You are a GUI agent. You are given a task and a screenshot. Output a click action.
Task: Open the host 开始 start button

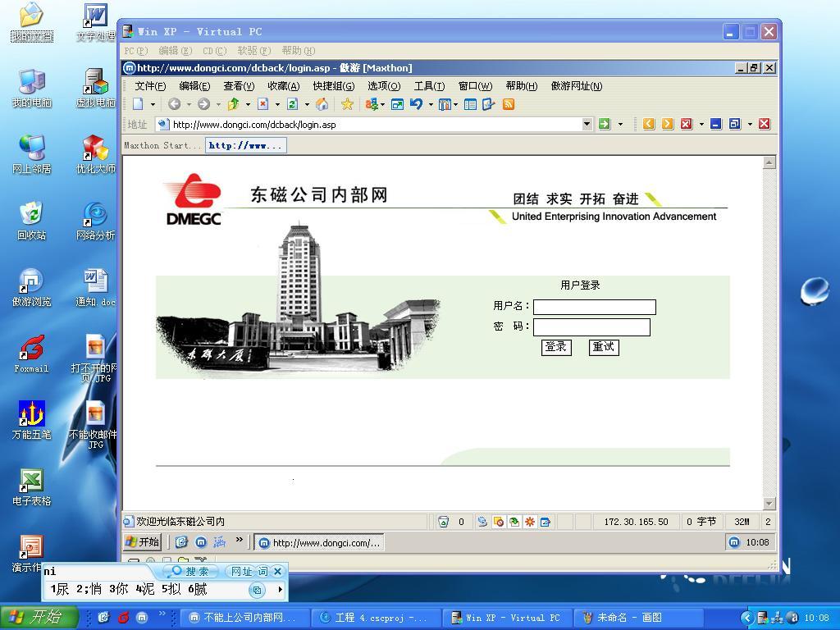[39, 617]
